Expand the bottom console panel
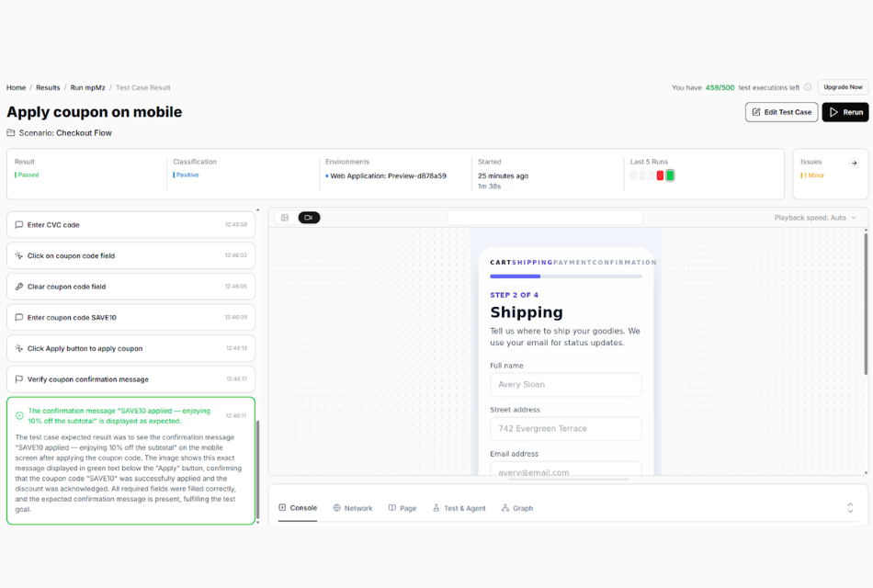873x588 pixels. point(850,508)
